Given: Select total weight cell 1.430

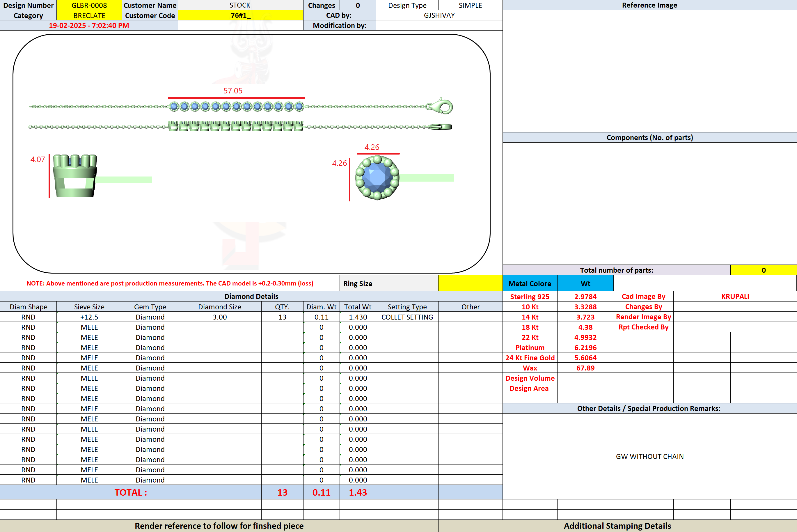Looking at the screenshot, I should click(x=358, y=317).
